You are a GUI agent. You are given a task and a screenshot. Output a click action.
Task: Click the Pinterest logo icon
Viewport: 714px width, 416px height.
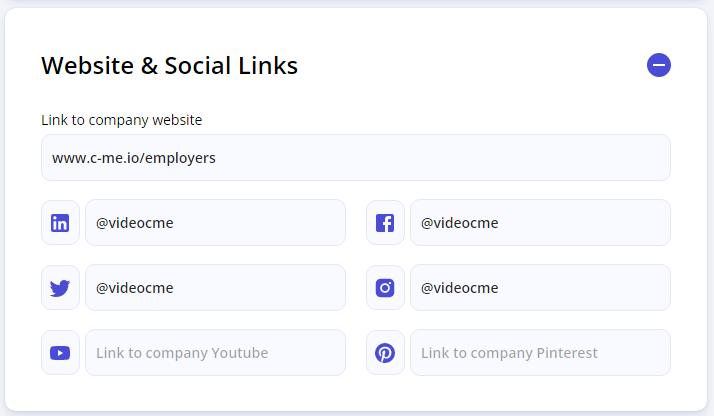[x=385, y=353]
